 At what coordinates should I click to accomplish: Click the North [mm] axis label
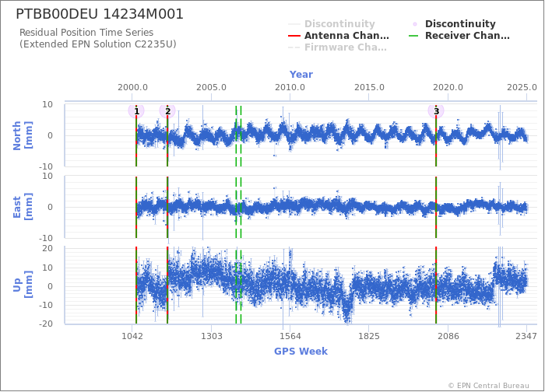pyautogui.click(x=23, y=135)
